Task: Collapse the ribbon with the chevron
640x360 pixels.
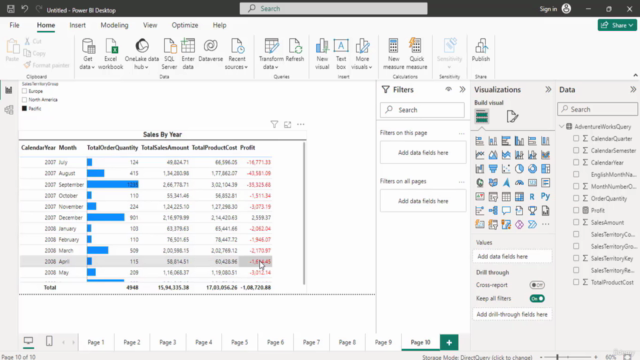Action: 635,76
